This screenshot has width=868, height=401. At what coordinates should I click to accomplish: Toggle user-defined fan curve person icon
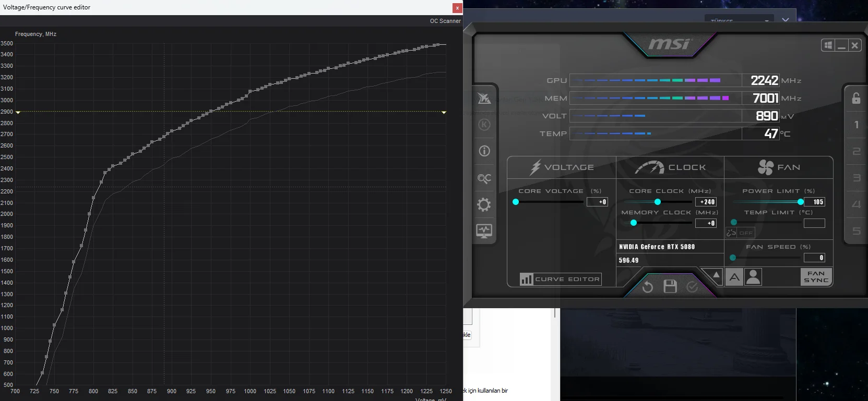pos(753,277)
